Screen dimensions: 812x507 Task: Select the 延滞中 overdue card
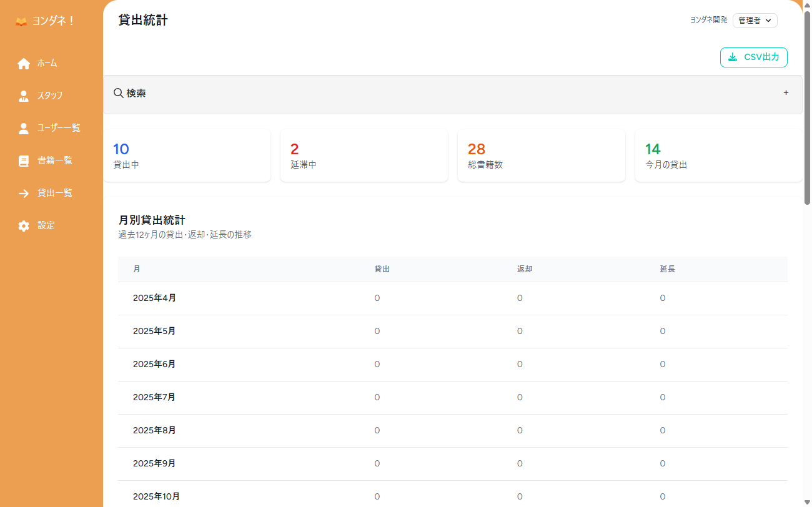(x=364, y=155)
